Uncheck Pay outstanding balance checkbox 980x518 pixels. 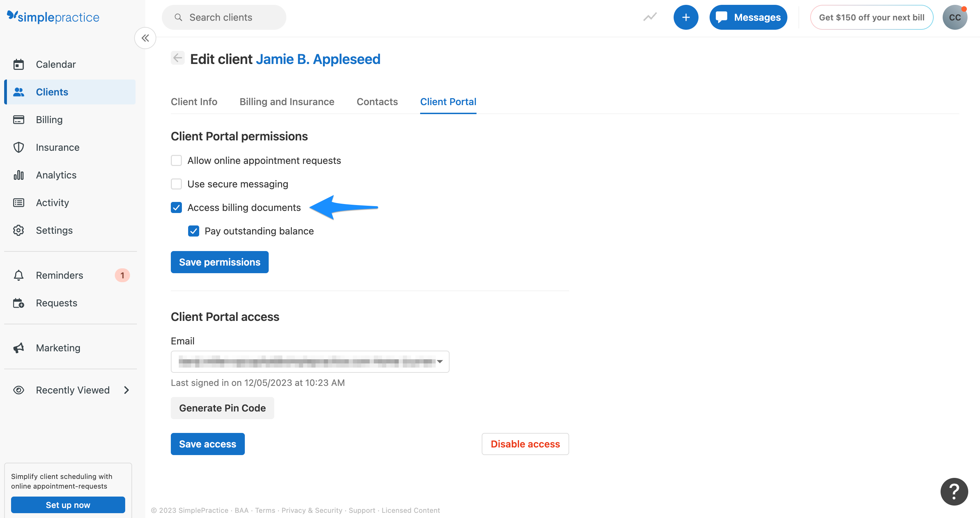(x=194, y=231)
